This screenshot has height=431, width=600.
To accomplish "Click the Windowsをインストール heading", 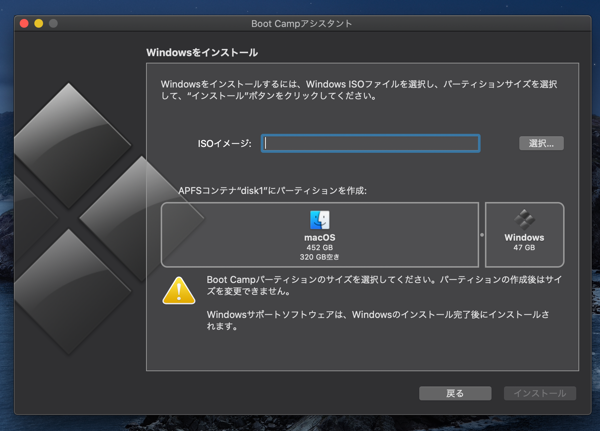I will pyautogui.click(x=202, y=52).
